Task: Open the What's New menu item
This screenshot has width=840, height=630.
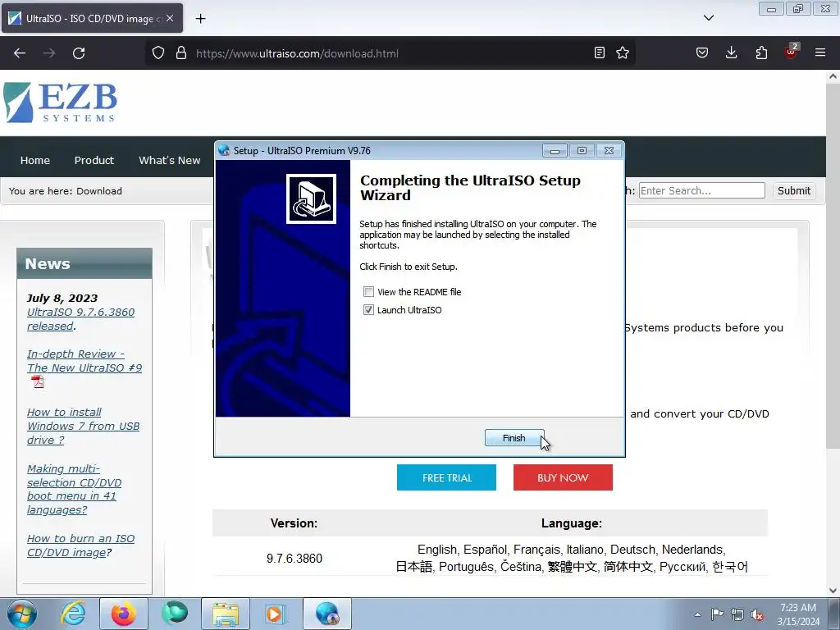Action: 169,160
